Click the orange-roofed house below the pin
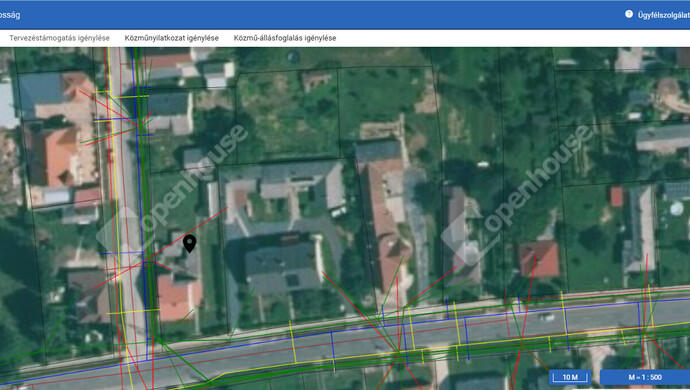Image resolution: width=690 pixels, height=390 pixels. click(179, 297)
